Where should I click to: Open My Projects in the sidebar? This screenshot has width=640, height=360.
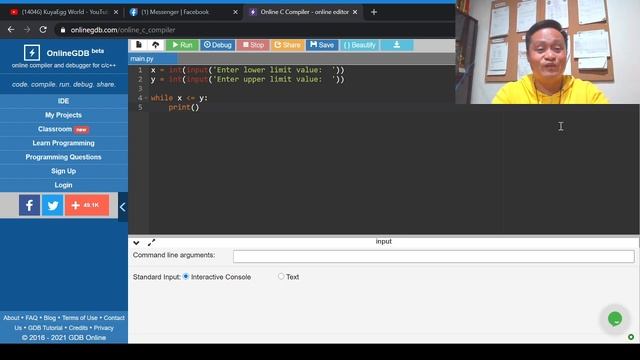pyautogui.click(x=63, y=115)
